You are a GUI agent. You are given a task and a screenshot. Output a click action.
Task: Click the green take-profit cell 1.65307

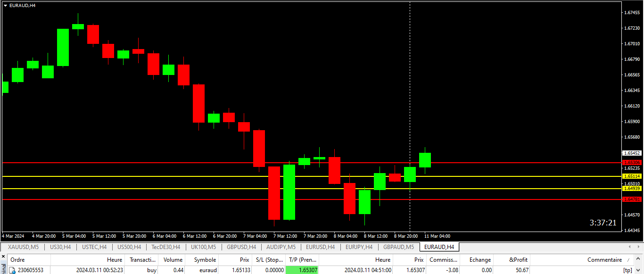tap(302, 270)
